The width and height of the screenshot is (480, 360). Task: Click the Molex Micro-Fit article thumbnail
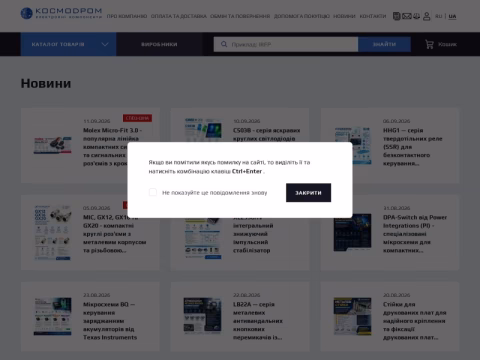click(x=52, y=145)
